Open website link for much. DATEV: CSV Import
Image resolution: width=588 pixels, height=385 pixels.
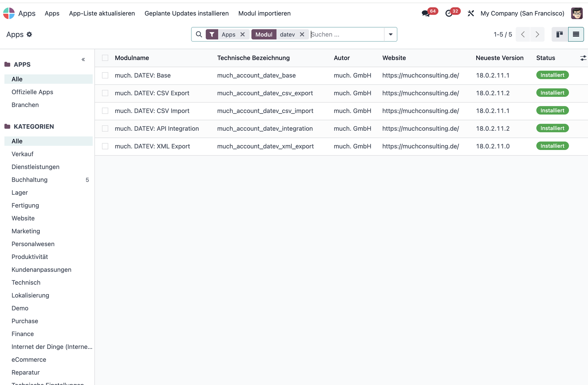[420, 111]
